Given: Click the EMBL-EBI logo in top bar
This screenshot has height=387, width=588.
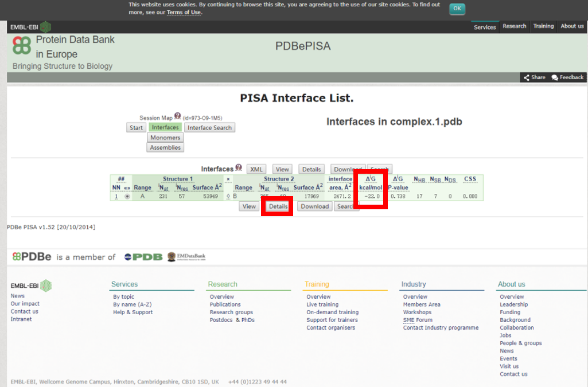Looking at the screenshot, I should pos(30,27).
